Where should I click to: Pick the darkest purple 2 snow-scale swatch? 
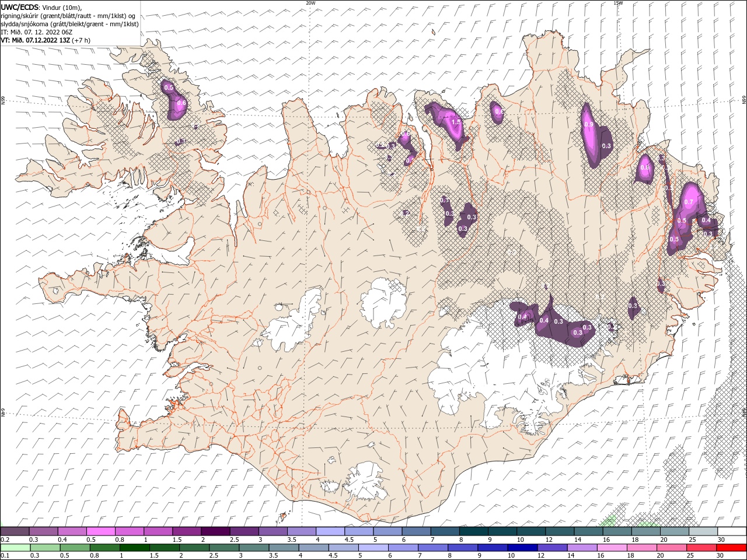click(x=216, y=531)
